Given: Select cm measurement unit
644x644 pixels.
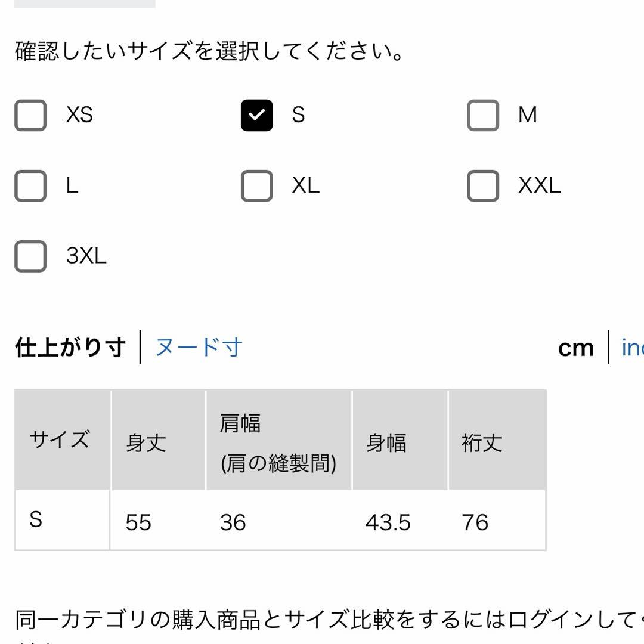Looking at the screenshot, I should (x=576, y=348).
